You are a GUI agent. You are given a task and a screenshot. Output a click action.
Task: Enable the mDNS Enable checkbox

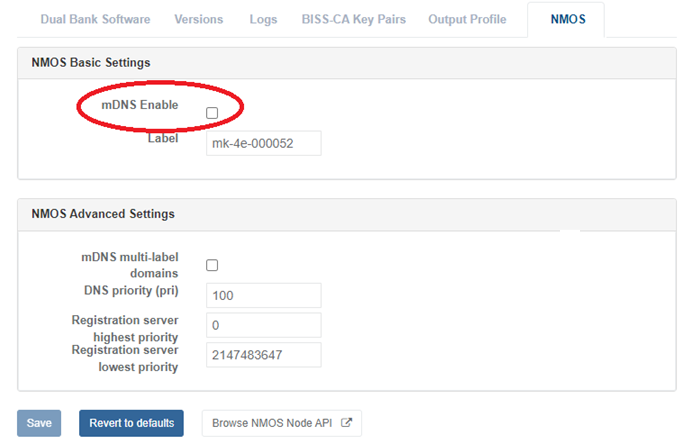click(x=212, y=114)
